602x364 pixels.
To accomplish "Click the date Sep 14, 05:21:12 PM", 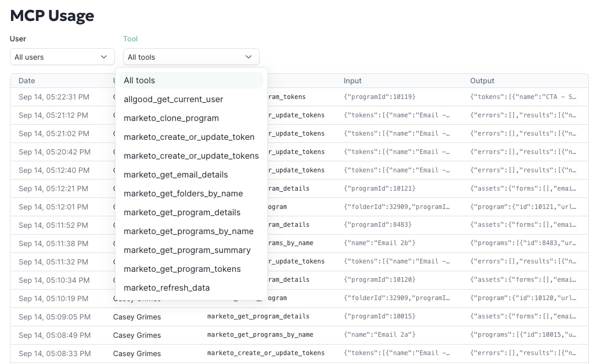I will click(x=53, y=115).
